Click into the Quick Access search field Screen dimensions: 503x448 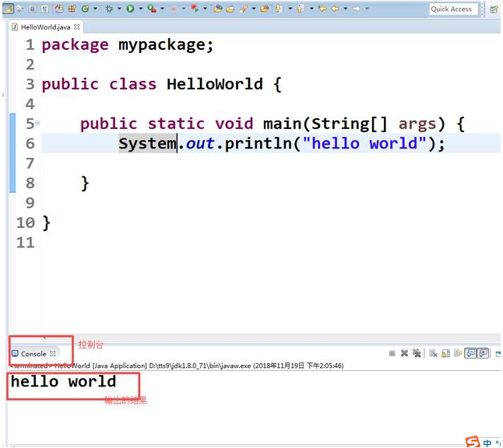(x=452, y=9)
